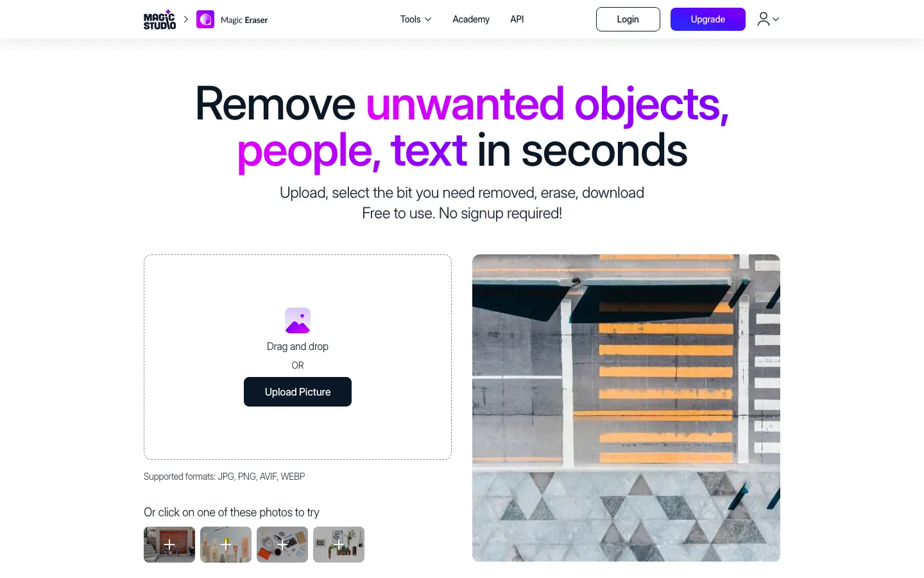This screenshot has width=924, height=578.
Task: Click the Drag and drop upload area
Action: tap(298, 357)
